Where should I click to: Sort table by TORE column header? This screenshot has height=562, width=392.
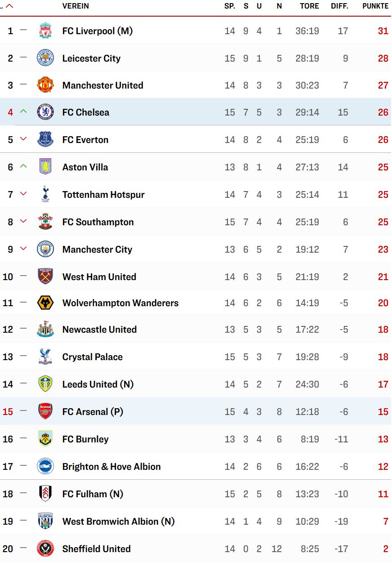click(x=309, y=6)
